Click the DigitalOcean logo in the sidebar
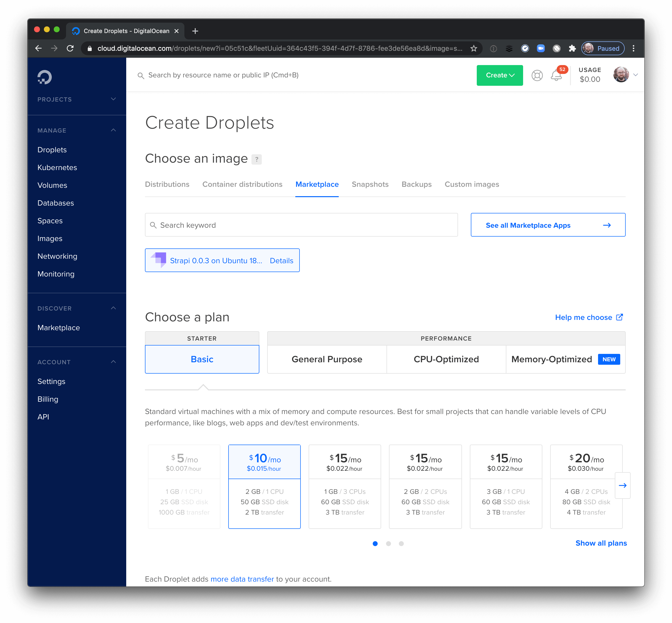Viewport: 672px width, 623px height. point(44,77)
